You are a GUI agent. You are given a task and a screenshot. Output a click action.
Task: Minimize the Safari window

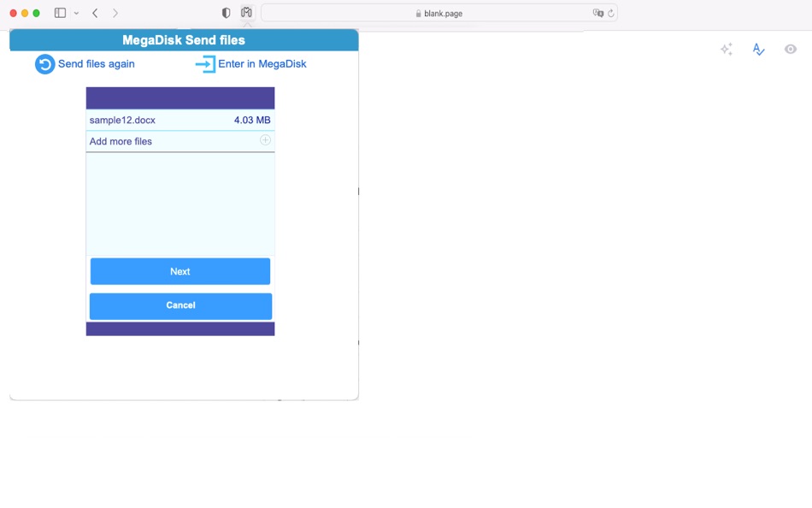click(x=25, y=13)
